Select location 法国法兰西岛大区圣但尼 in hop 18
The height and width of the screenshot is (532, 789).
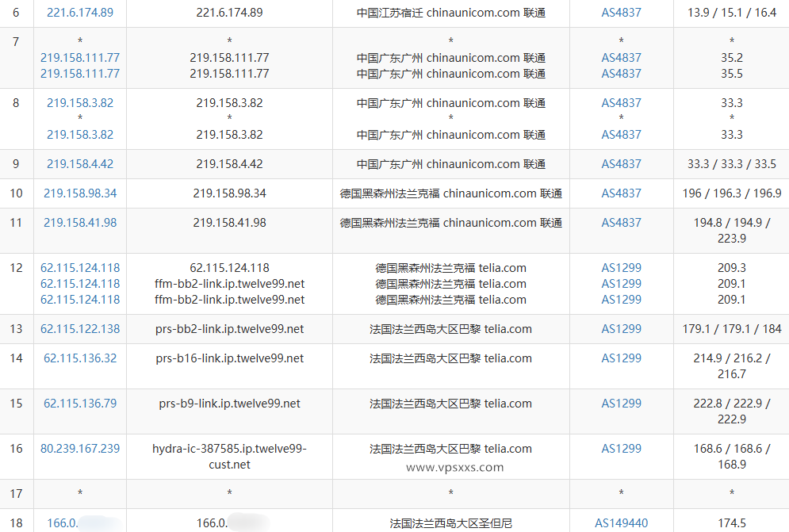pos(451,523)
